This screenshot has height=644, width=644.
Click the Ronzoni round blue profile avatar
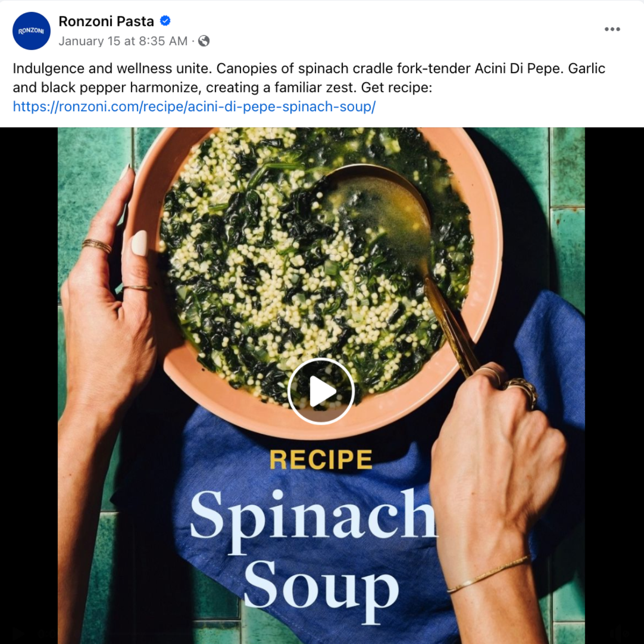click(31, 31)
